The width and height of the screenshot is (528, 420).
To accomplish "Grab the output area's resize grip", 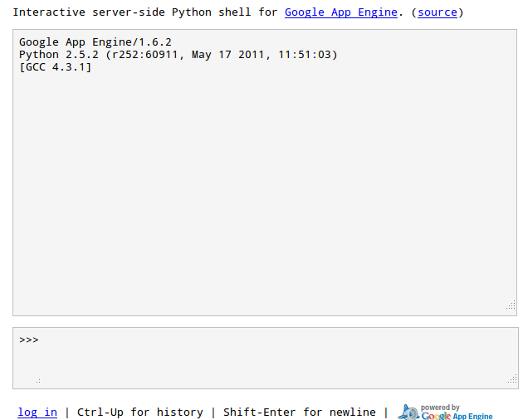I will coord(511,305).
